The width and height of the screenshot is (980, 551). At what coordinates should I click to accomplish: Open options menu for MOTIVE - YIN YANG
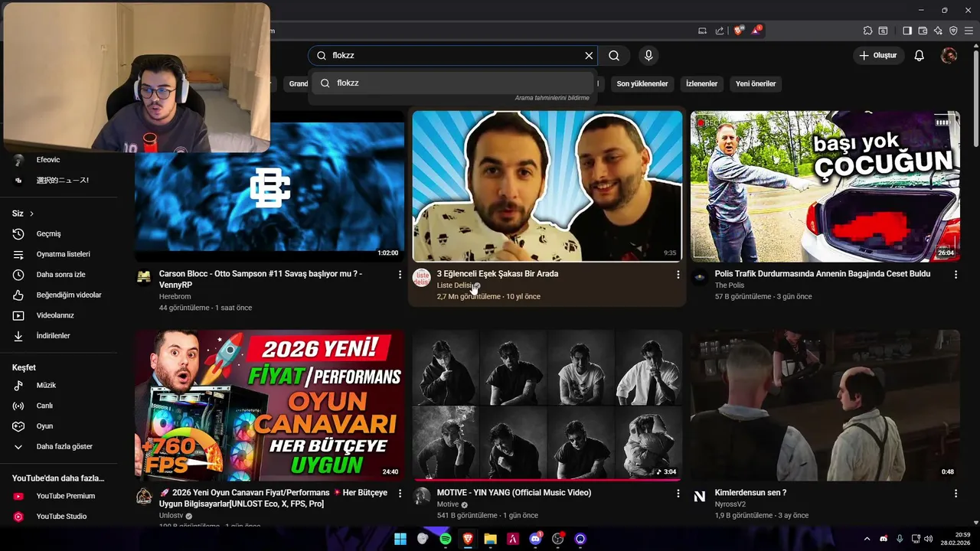[x=678, y=494]
